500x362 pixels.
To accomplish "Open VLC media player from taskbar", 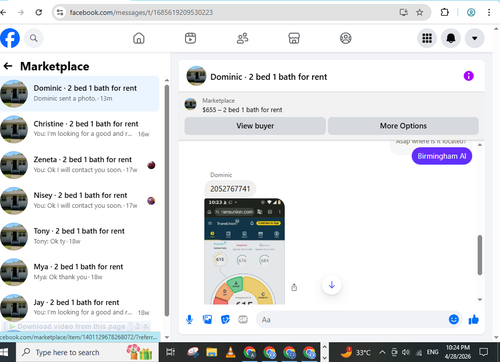I will tap(230, 352).
